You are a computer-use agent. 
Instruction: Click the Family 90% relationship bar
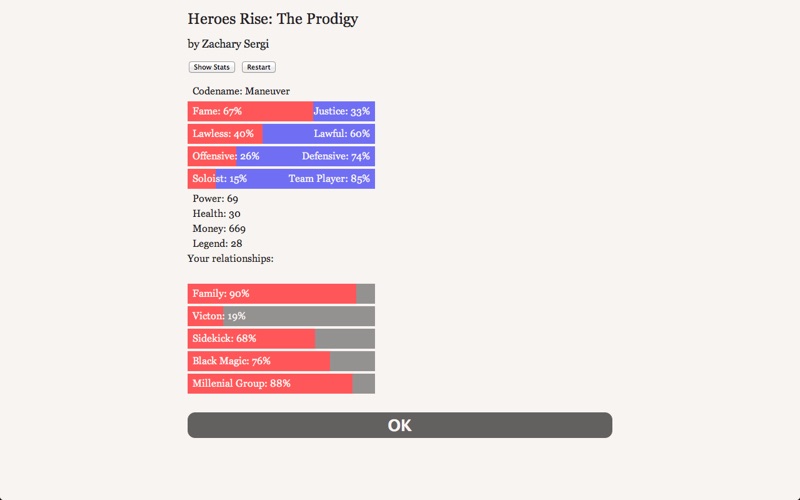click(x=271, y=294)
